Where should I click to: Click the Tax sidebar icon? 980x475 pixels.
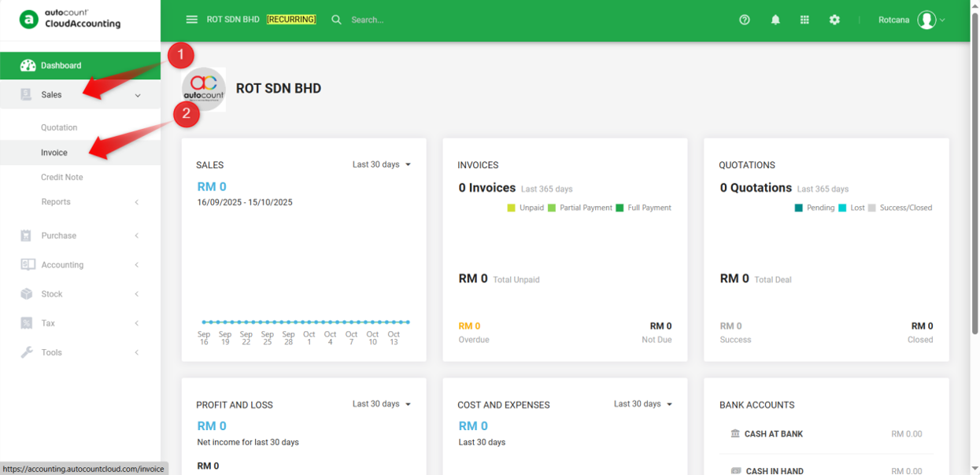tap(27, 323)
